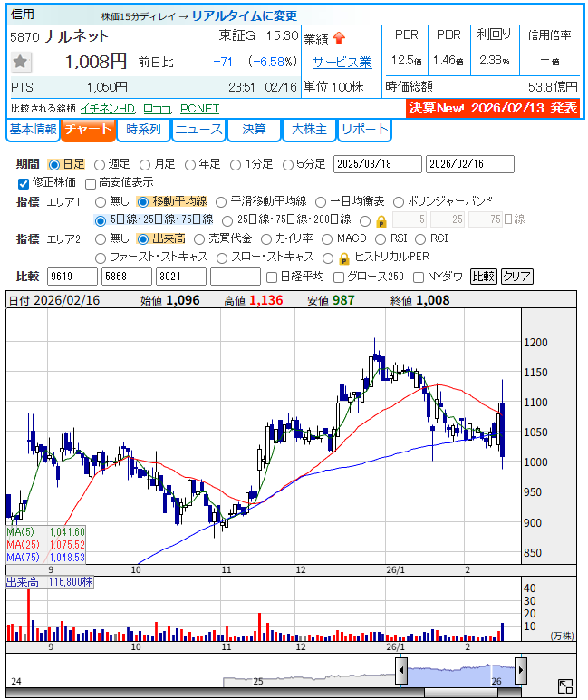Image resolution: width=588 pixels, height=700 pixels.
Task: Select 売買代金 for area 2
Action: coord(199,239)
